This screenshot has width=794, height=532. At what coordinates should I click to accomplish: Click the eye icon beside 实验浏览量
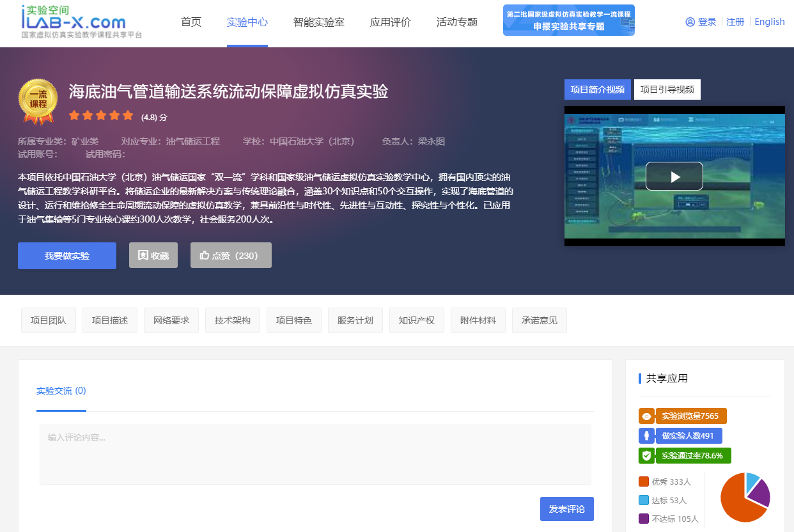(x=646, y=416)
